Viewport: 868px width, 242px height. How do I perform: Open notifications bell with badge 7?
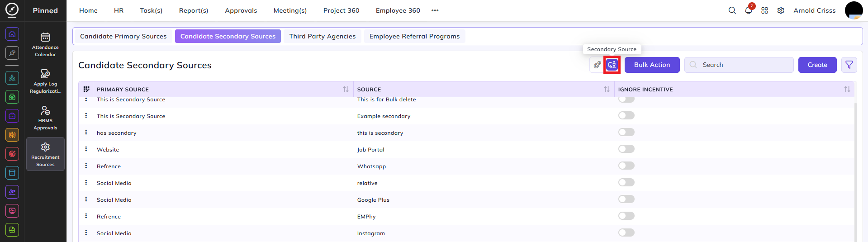coord(749,10)
